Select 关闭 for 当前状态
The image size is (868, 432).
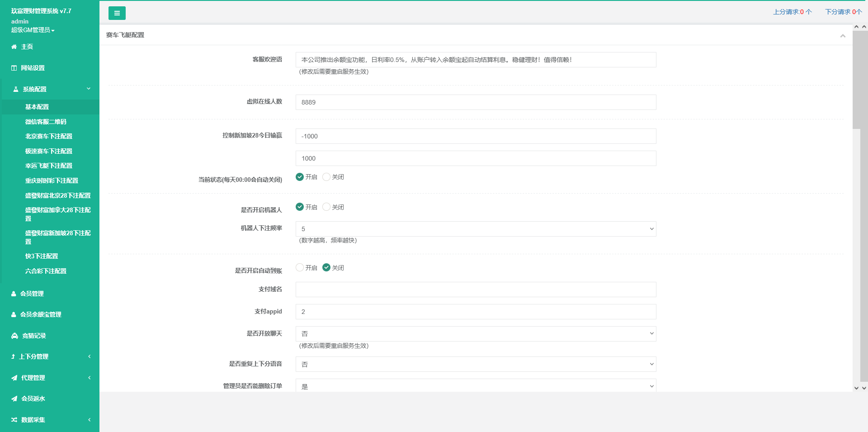tap(326, 177)
